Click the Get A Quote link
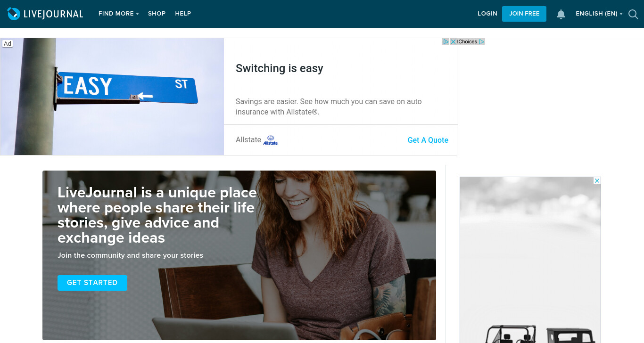644x343 pixels. pyautogui.click(x=428, y=140)
